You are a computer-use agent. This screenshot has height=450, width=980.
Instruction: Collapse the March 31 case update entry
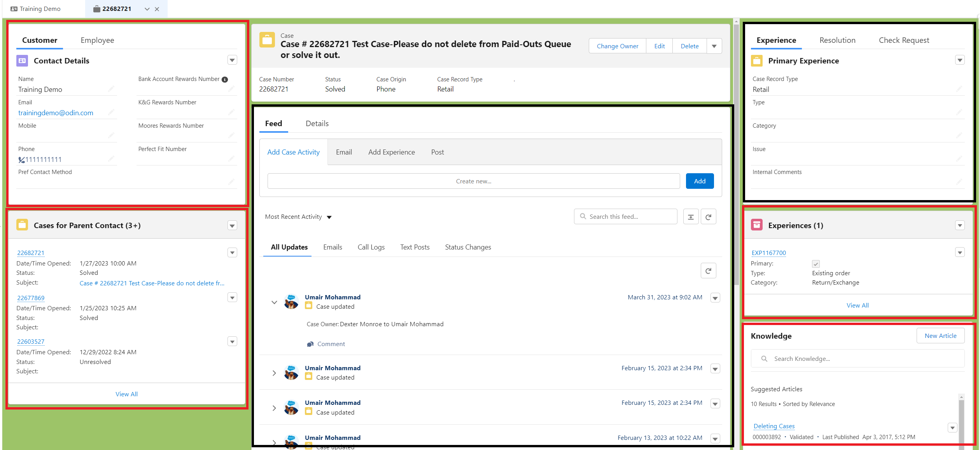[x=274, y=302]
